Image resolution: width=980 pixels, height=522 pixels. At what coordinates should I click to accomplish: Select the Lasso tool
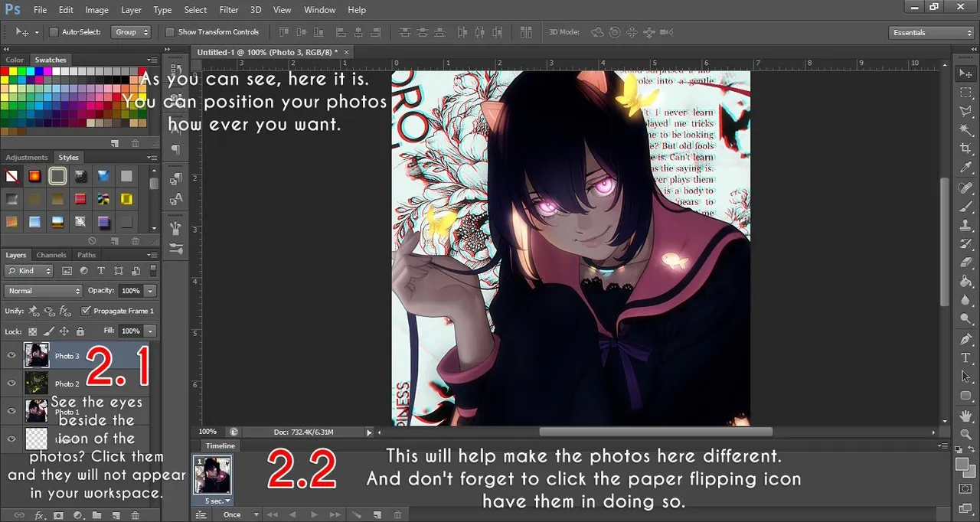click(x=965, y=112)
